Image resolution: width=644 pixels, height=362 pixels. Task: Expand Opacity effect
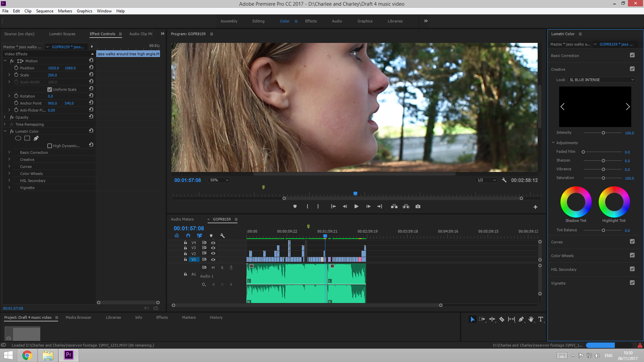(5, 117)
